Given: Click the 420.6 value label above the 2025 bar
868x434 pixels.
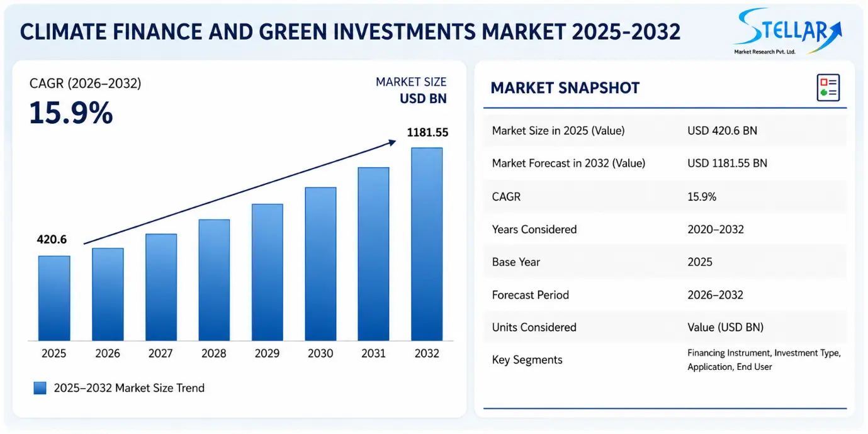Looking at the screenshot, I should click(x=52, y=240).
